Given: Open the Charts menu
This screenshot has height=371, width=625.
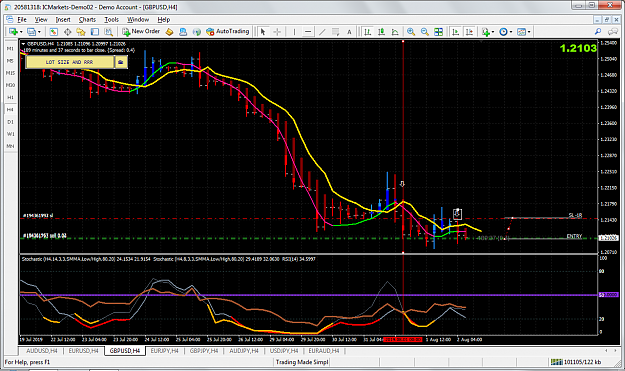Looking at the screenshot, I should (87, 20).
